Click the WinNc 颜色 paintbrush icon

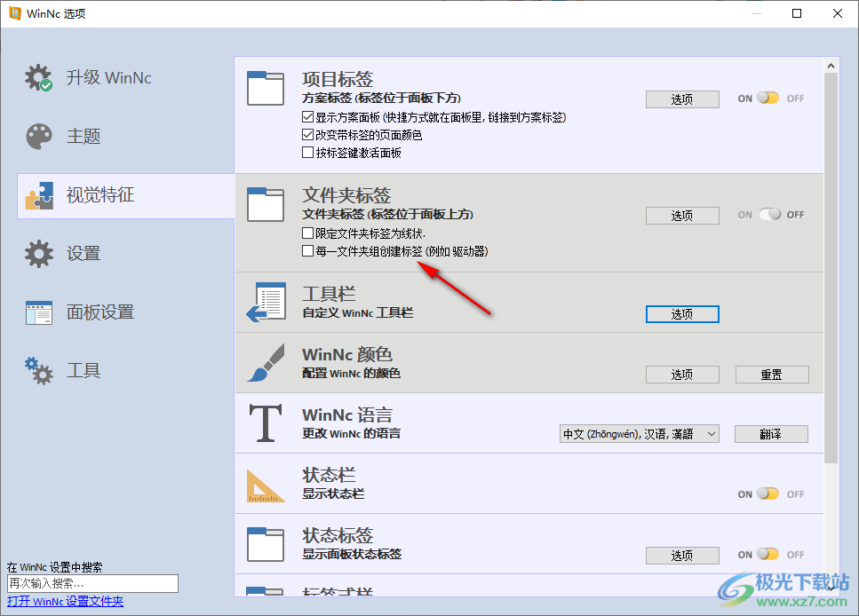pyautogui.click(x=266, y=362)
